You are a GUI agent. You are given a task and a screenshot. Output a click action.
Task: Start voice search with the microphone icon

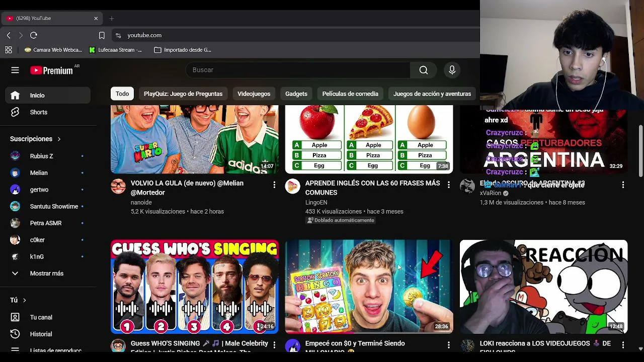click(452, 70)
